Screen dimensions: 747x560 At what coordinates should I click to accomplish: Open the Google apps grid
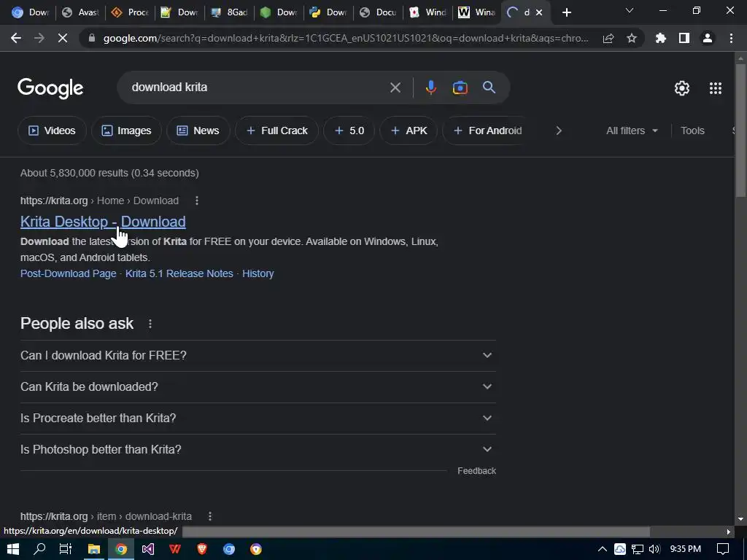pos(716,88)
